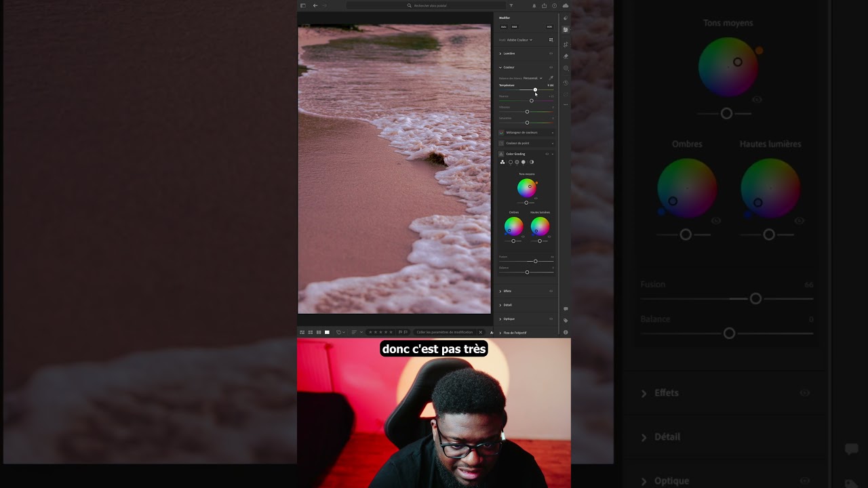
Task: Click the Température slider handle
Action: pos(535,89)
